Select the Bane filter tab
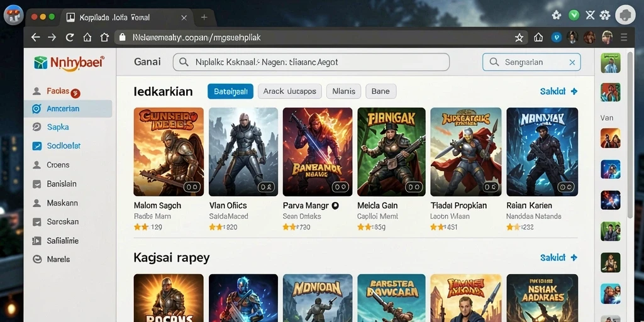 coord(380,91)
